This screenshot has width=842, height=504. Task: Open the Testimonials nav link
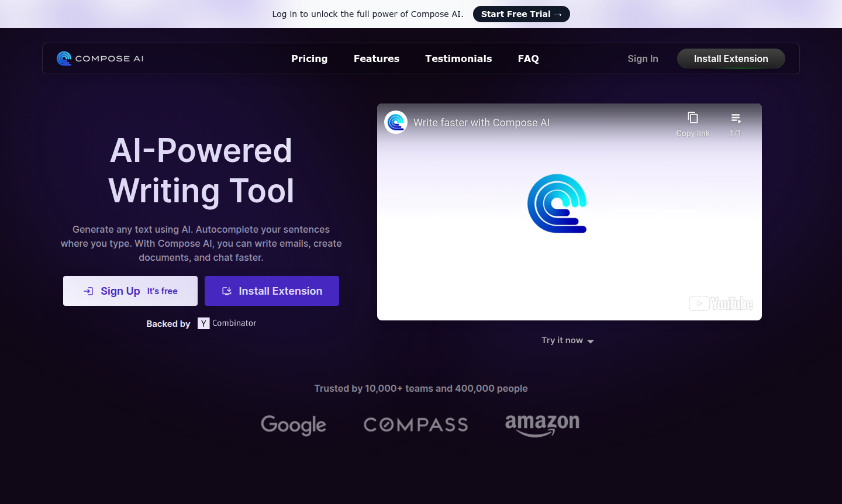[458, 58]
